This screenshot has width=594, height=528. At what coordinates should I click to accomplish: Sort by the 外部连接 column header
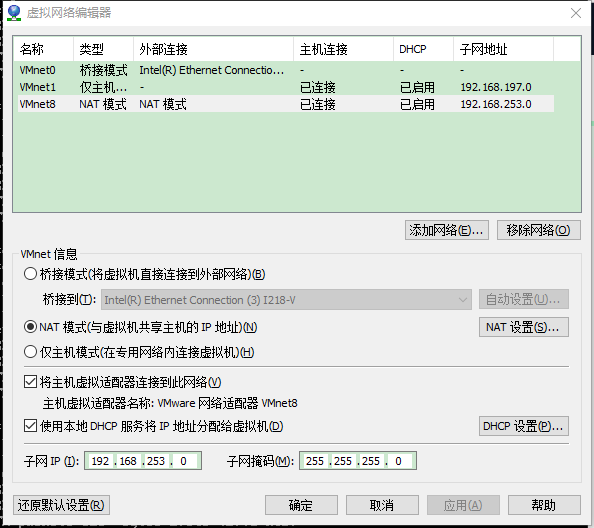click(214, 49)
